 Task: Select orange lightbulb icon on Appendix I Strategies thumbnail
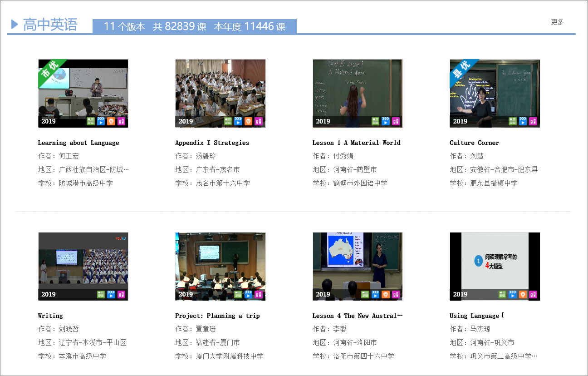(x=248, y=121)
